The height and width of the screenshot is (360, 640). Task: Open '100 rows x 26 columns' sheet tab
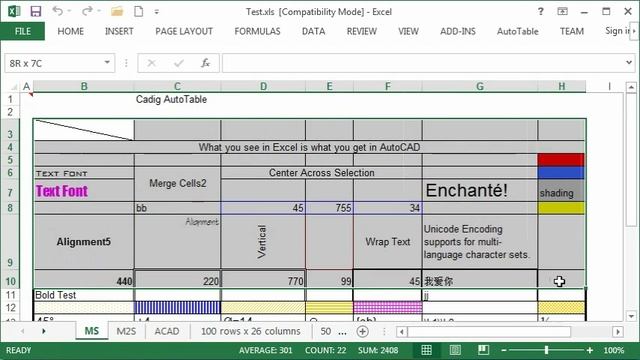pos(250,331)
